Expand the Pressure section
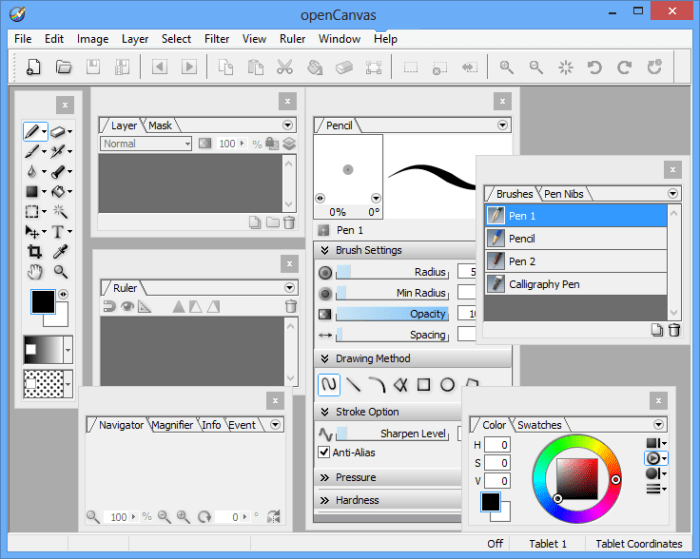 click(x=356, y=478)
